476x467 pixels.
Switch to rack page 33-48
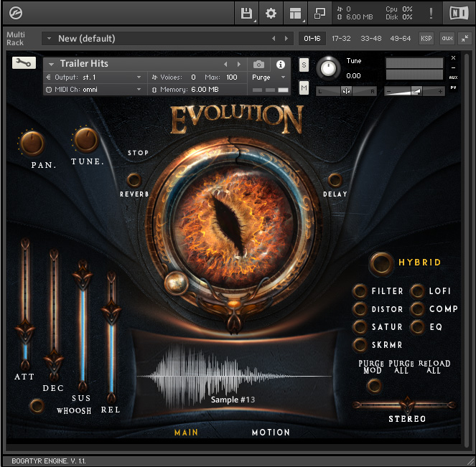click(x=371, y=39)
